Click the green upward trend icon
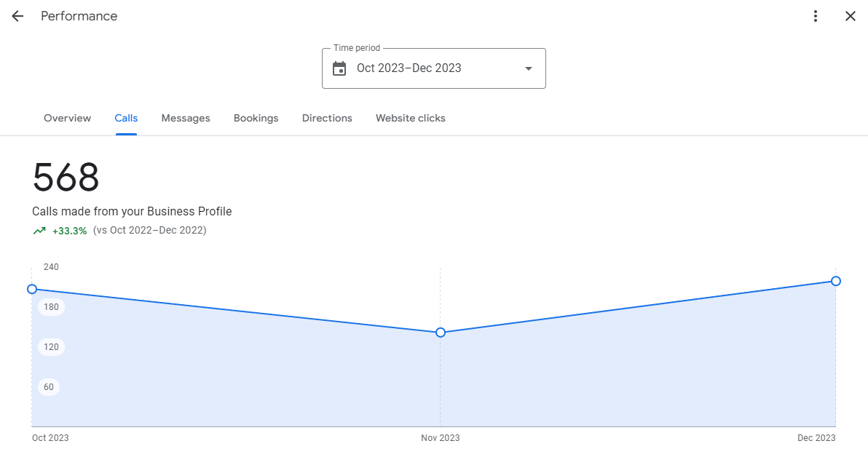 coord(39,231)
